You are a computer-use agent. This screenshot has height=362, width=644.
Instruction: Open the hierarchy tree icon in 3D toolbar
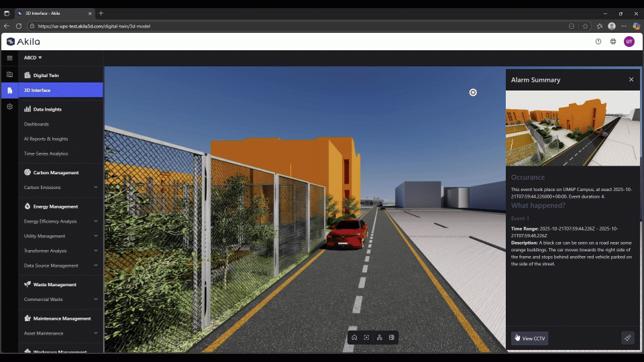pyautogui.click(x=379, y=337)
